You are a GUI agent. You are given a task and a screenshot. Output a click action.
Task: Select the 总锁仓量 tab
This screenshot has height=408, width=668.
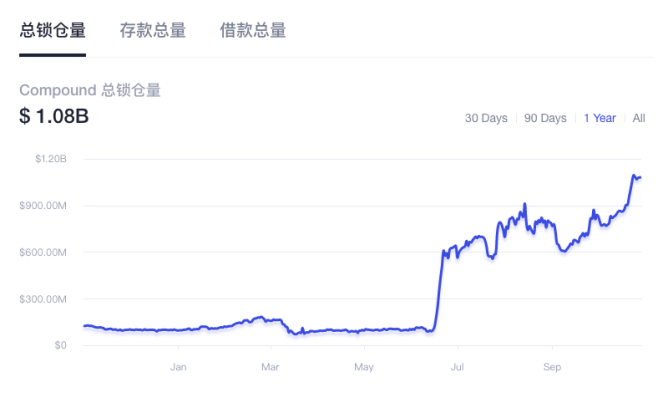[x=53, y=31]
